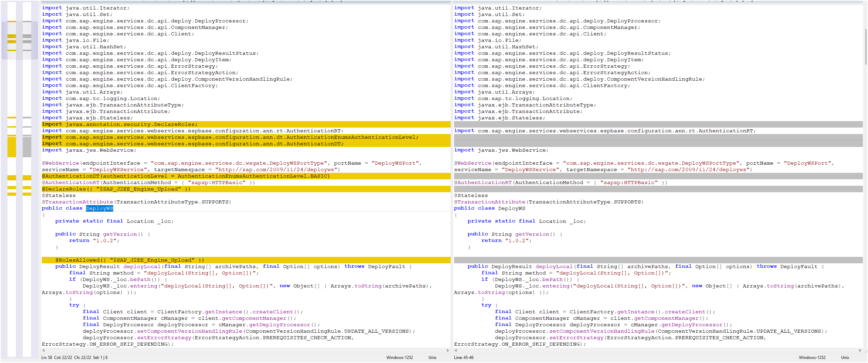Click the left pane horizontal scrollbar right arrow

click(448, 350)
